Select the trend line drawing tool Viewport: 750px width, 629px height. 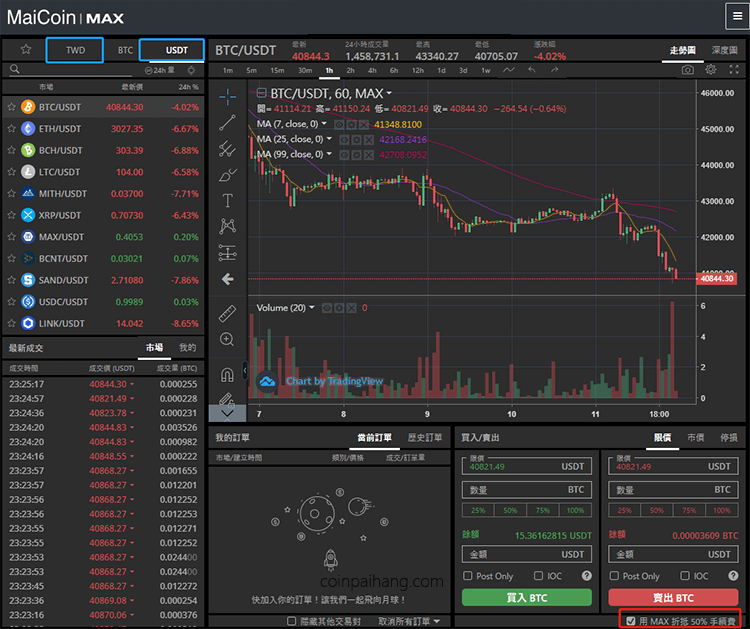pyautogui.click(x=228, y=123)
